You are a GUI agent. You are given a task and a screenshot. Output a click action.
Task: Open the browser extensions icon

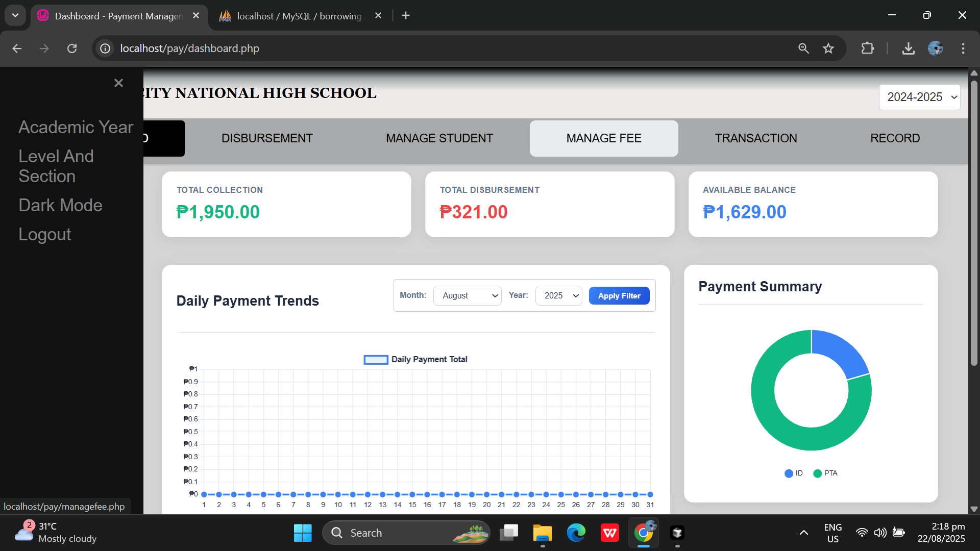[x=867, y=48]
